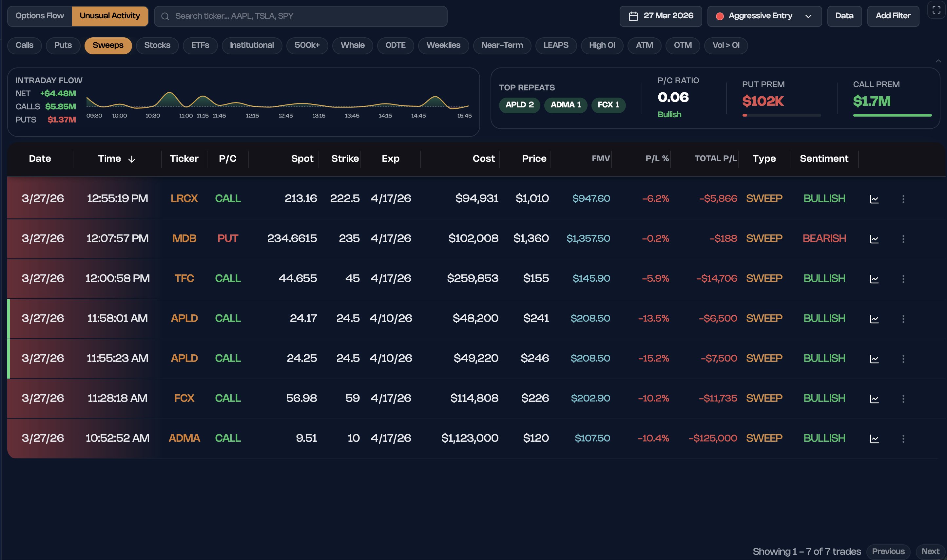947x560 pixels.
Task: Click the calendar icon by 27 Mar 2026
Action: (x=633, y=16)
